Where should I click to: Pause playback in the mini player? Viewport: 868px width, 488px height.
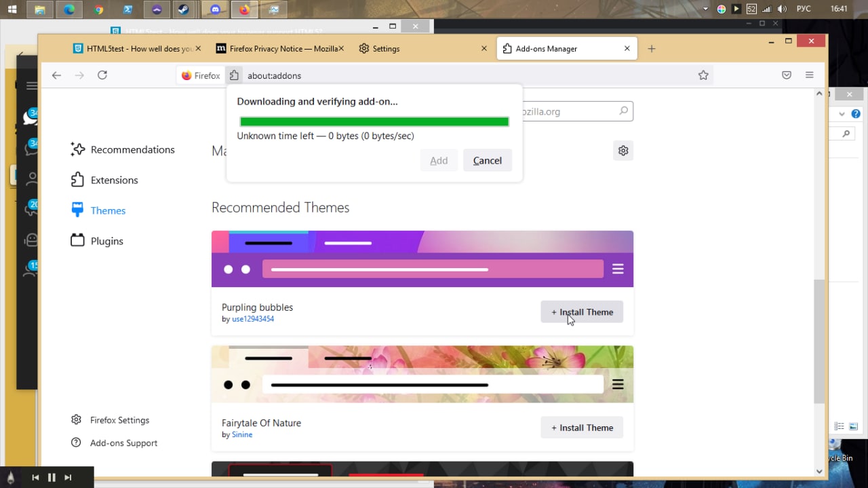pyautogui.click(x=52, y=478)
